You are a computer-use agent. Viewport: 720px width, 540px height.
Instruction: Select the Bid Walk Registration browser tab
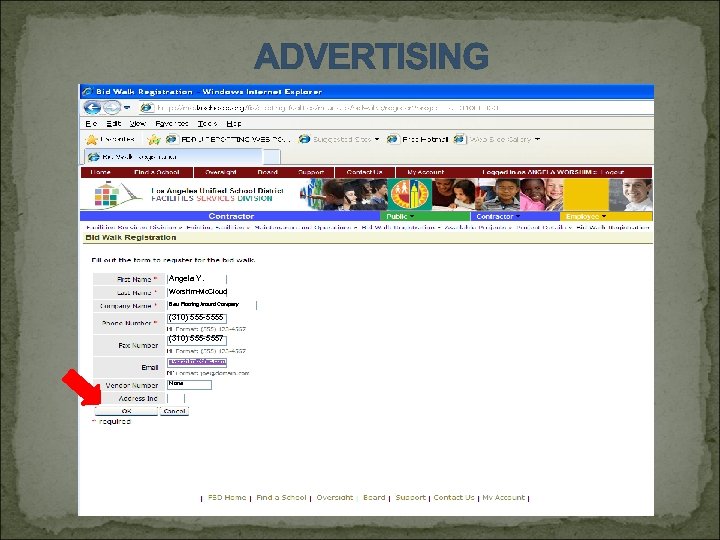[x=174, y=157]
